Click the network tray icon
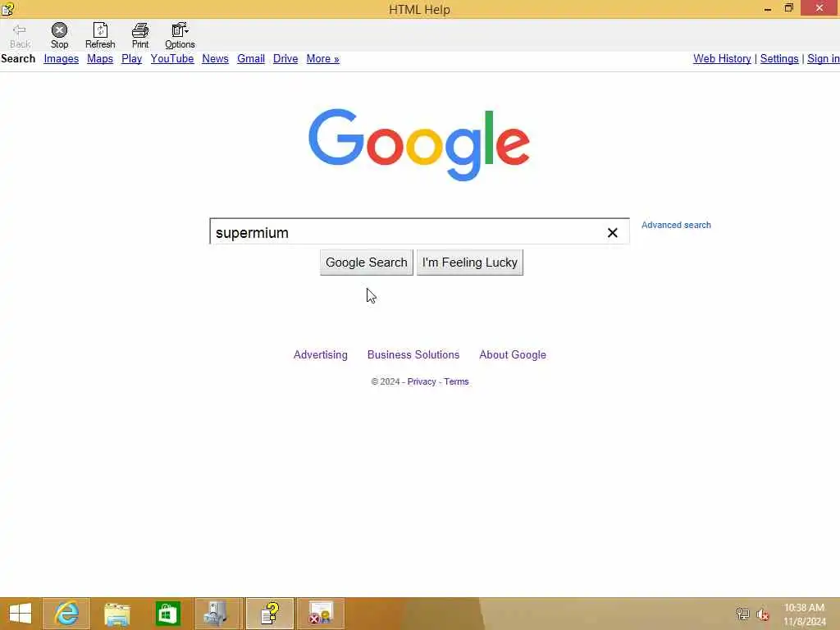This screenshot has height=630, width=840. [742, 614]
